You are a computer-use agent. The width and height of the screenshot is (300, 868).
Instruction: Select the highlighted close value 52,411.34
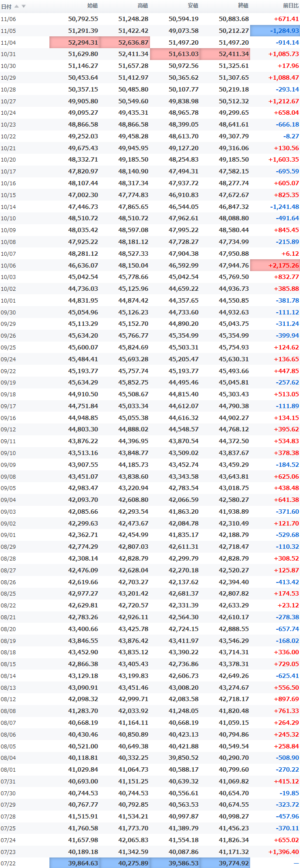coord(225,54)
